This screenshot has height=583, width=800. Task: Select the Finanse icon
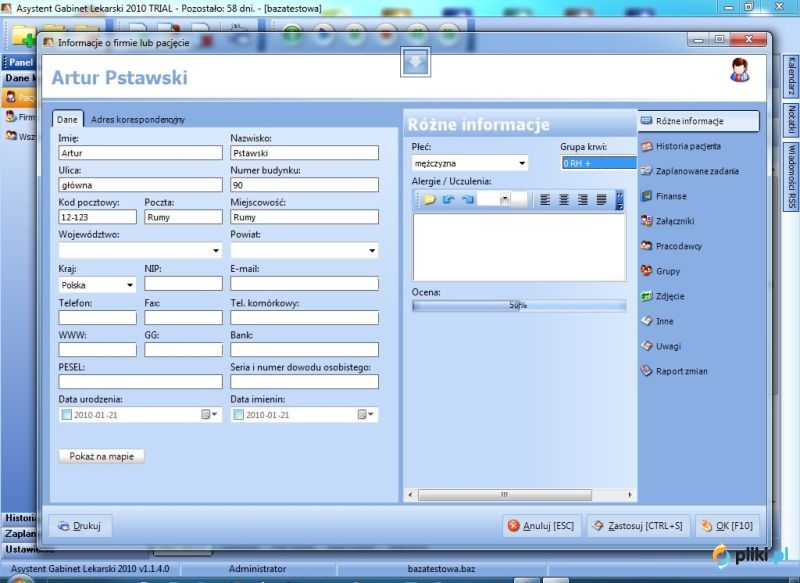(x=646, y=196)
